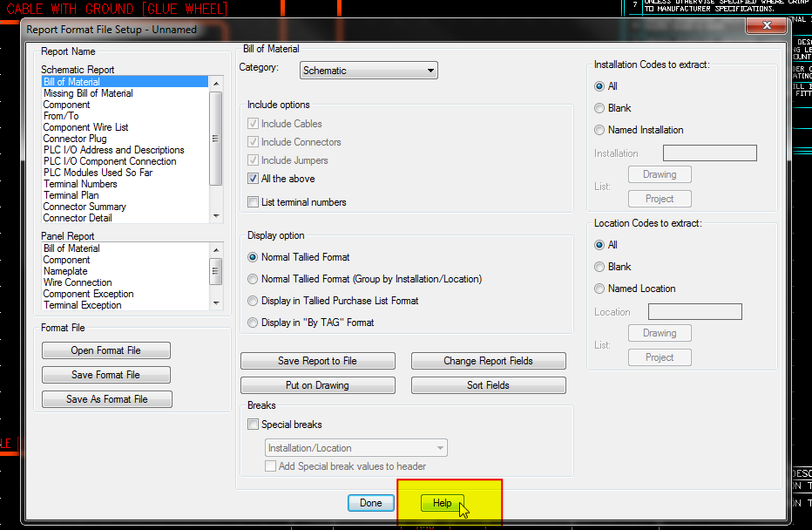812x530 pixels.
Task: Click Save Report to File
Action: click(317, 360)
